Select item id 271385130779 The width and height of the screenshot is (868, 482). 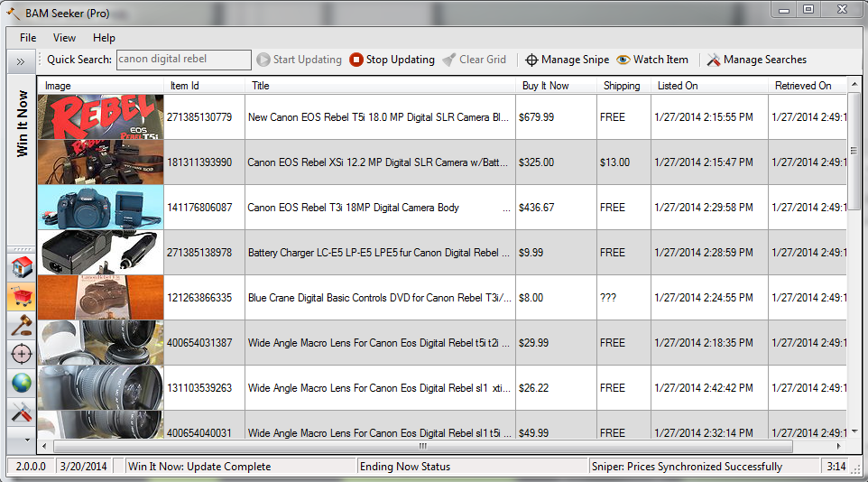pos(199,117)
